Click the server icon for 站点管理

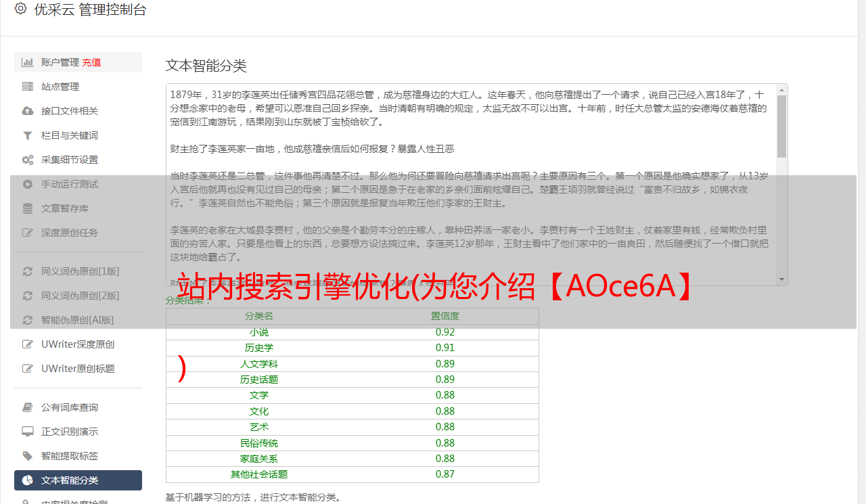(x=28, y=87)
